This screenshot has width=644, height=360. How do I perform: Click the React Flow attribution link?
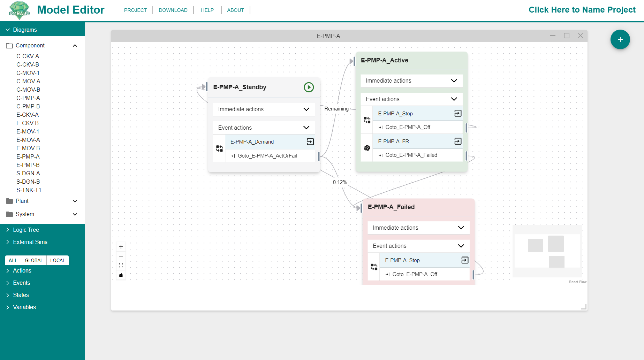point(577,282)
